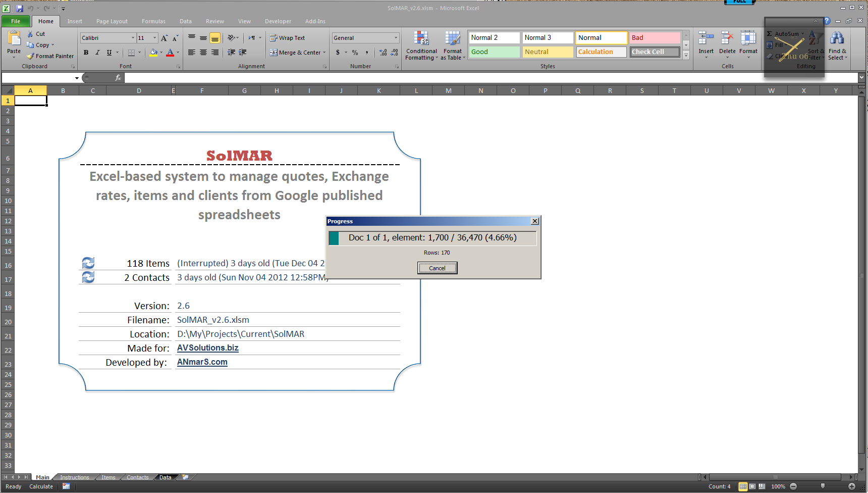Open the ANmarS.com link
The image size is (868, 493).
pos(202,362)
